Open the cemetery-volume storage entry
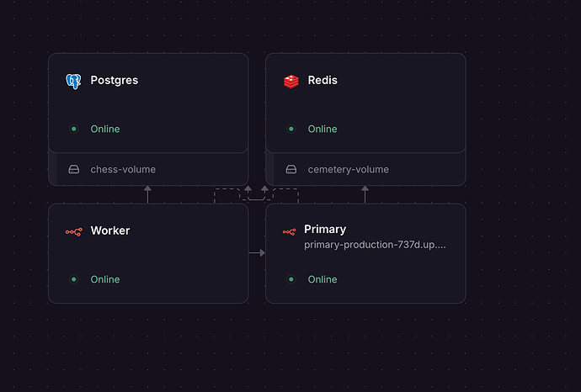Screen dimensions: 581x392 (348, 169)
